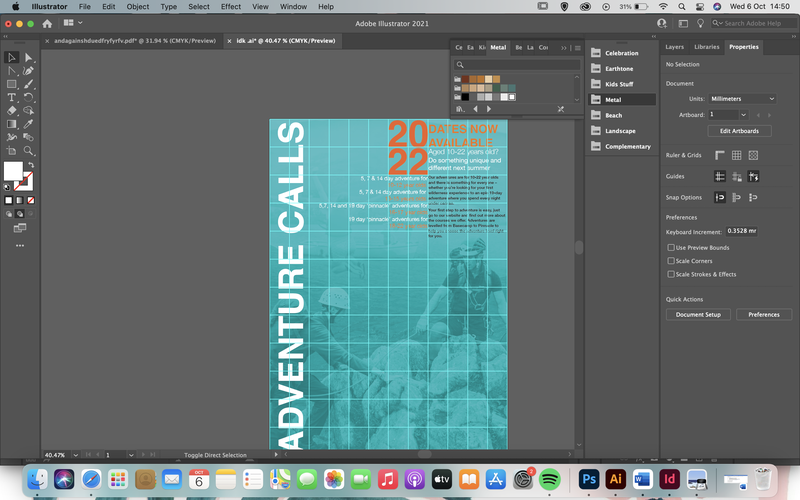800x500 pixels.
Task: Select the Type tool
Action: (11, 97)
